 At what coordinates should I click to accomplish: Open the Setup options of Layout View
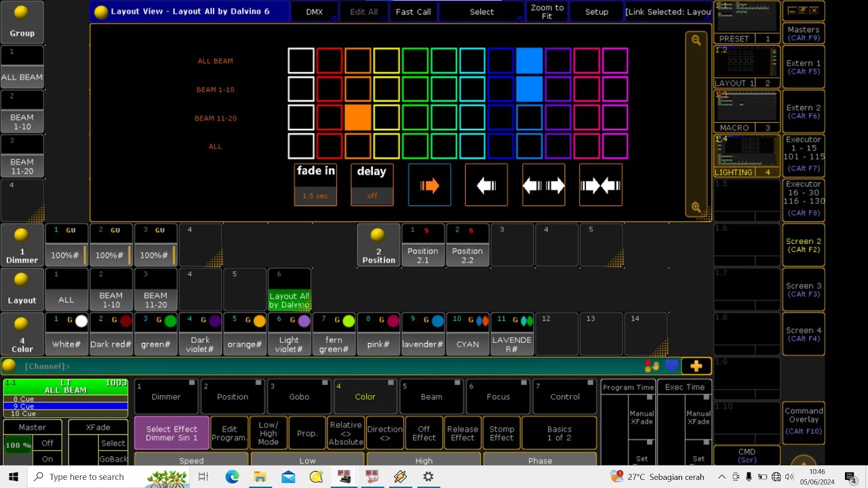(597, 12)
